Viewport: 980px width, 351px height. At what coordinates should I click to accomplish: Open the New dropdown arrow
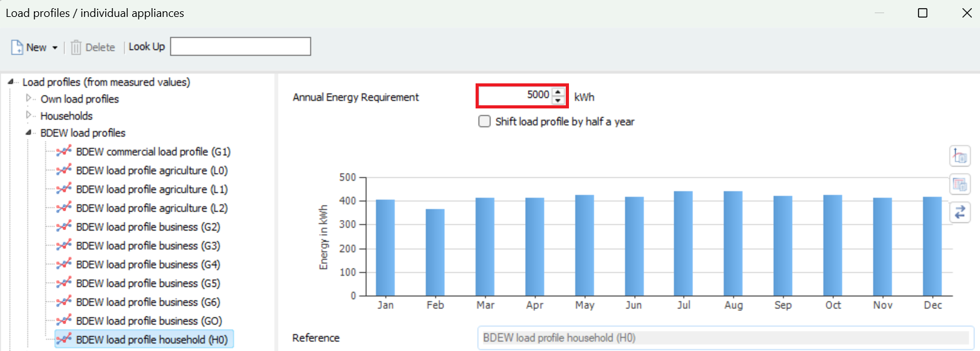pos(55,48)
